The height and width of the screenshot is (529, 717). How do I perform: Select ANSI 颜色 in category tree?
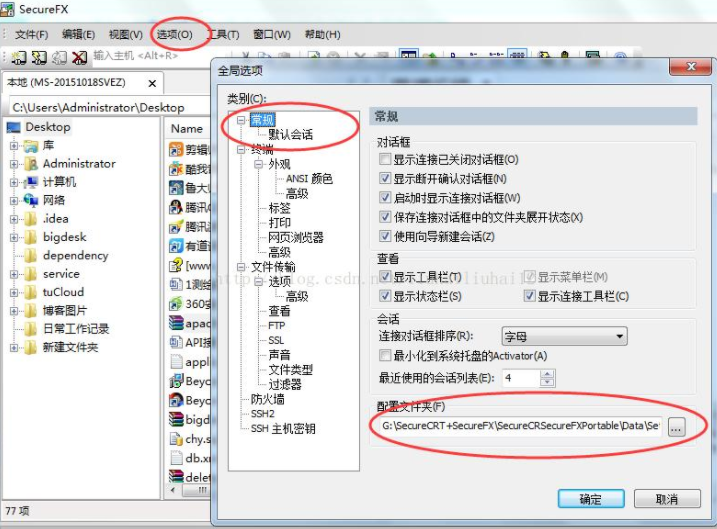pyautogui.click(x=309, y=178)
